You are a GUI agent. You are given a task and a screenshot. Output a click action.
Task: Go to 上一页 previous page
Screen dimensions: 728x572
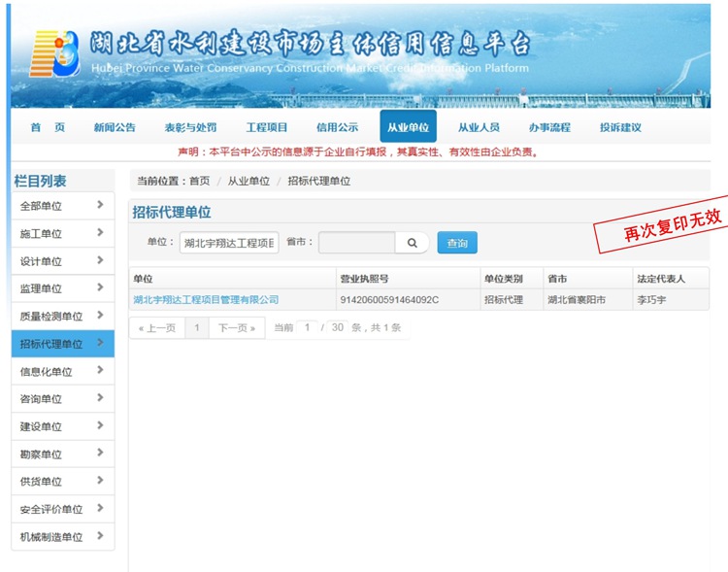coord(157,328)
